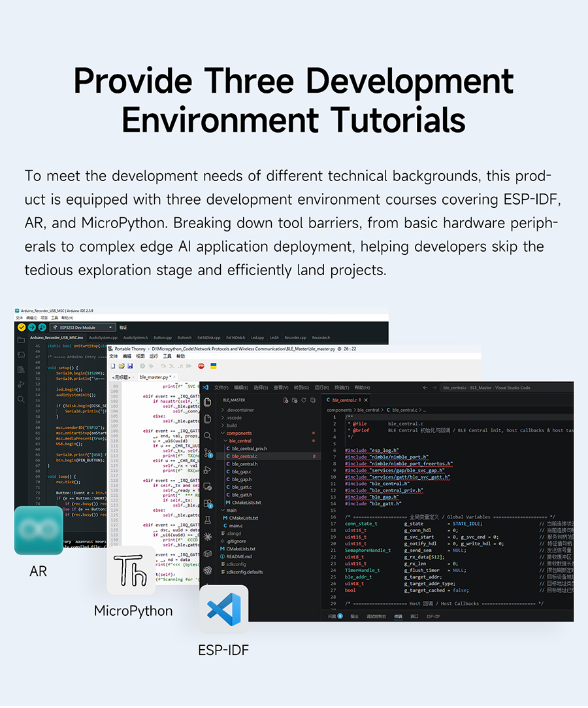
Task: Click the large VS Code logo above ESP-IDF
Action: coord(224,609)
